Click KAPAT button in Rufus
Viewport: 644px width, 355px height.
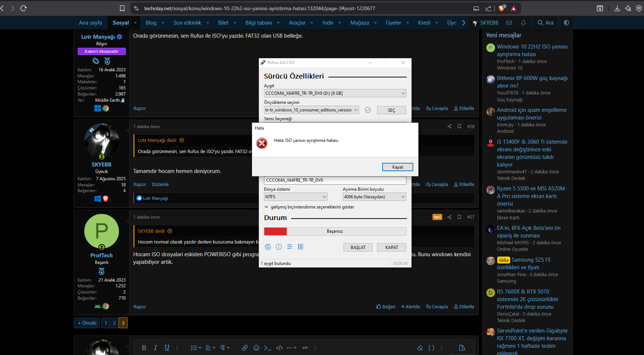pos(392,247)
